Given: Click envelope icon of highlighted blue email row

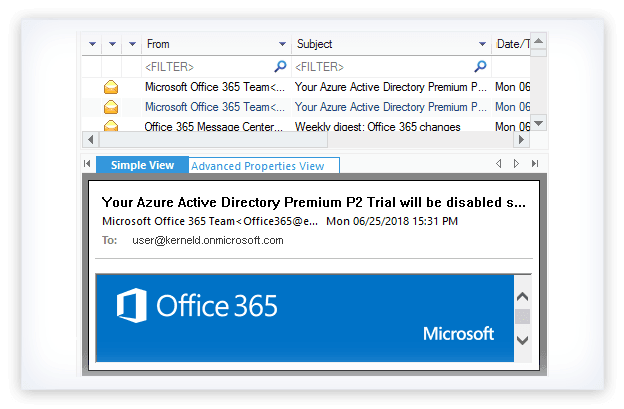Looking at the screenshot, I should click(111, 107).
